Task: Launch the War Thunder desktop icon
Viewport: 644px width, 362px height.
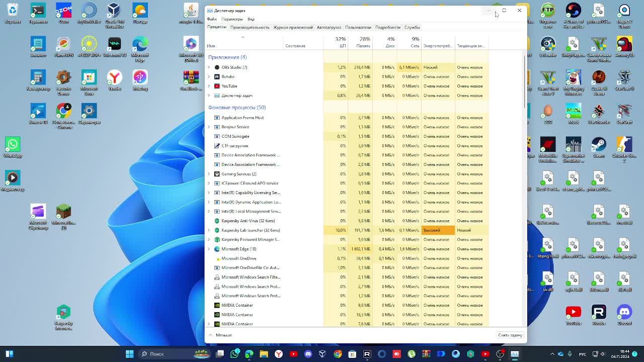Action: tap(599, 114)
